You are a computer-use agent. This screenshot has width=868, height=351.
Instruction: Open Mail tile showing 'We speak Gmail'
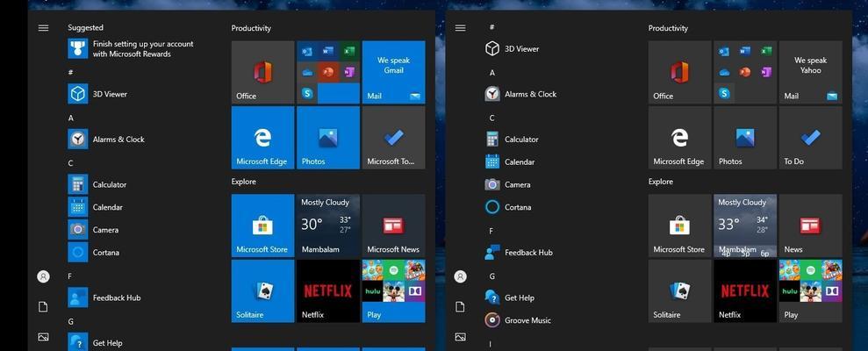click(393, 72)
